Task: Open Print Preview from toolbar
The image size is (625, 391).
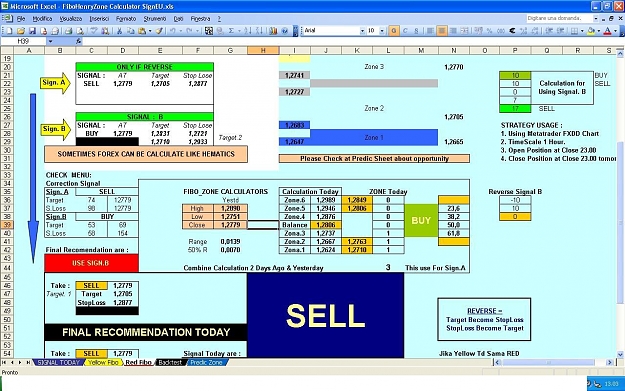Action: coord(80,31)
